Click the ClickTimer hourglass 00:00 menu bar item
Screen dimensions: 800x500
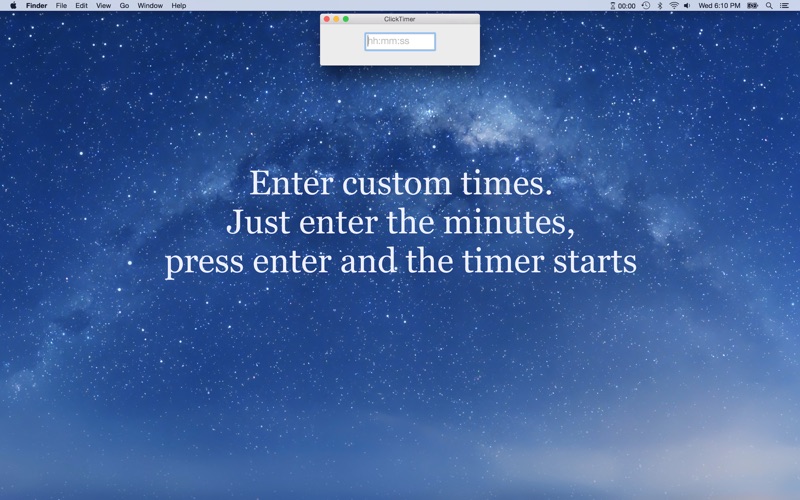[622, 6]
